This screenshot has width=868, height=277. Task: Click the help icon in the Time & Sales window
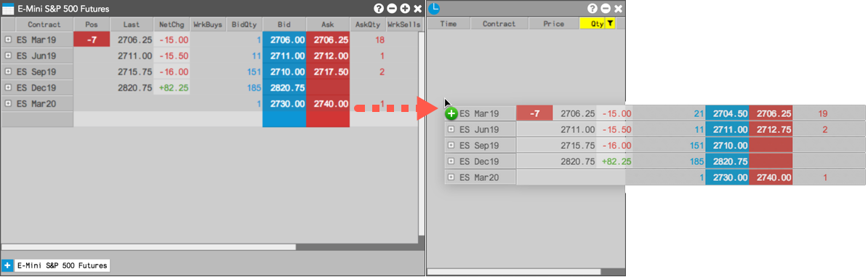pyautogui.click(x=592, y=8)
